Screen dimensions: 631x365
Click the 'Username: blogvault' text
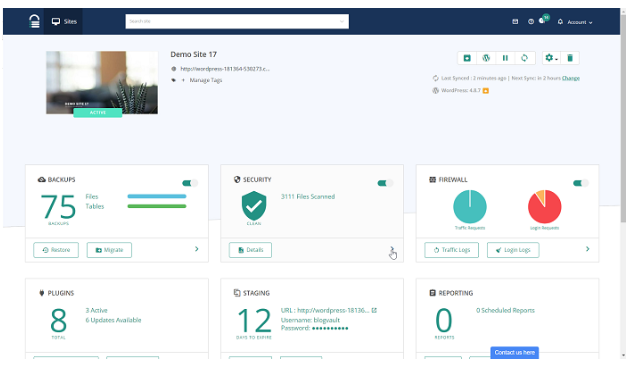click(x=310, y=320)
